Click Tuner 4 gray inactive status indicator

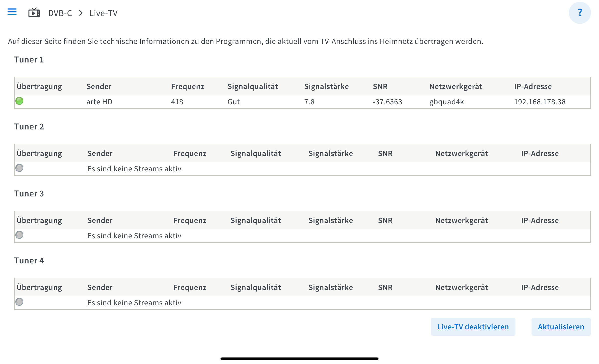(19, 302)
